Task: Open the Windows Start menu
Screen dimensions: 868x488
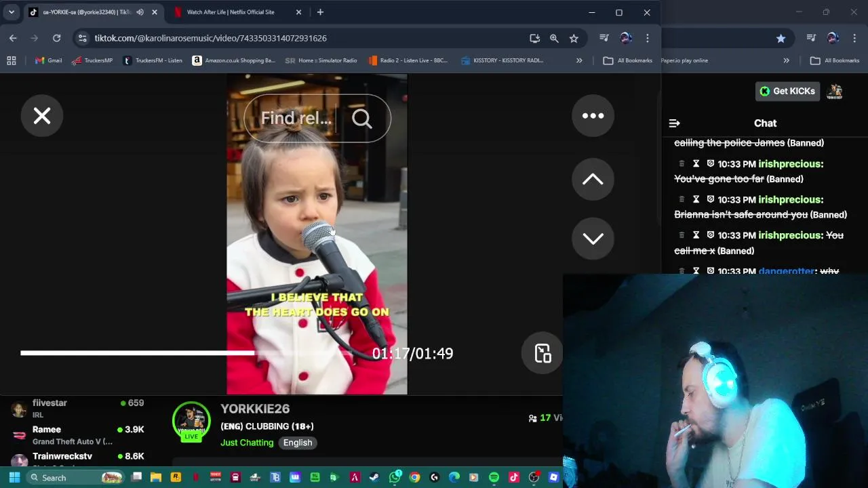Action: click(14, 477)
